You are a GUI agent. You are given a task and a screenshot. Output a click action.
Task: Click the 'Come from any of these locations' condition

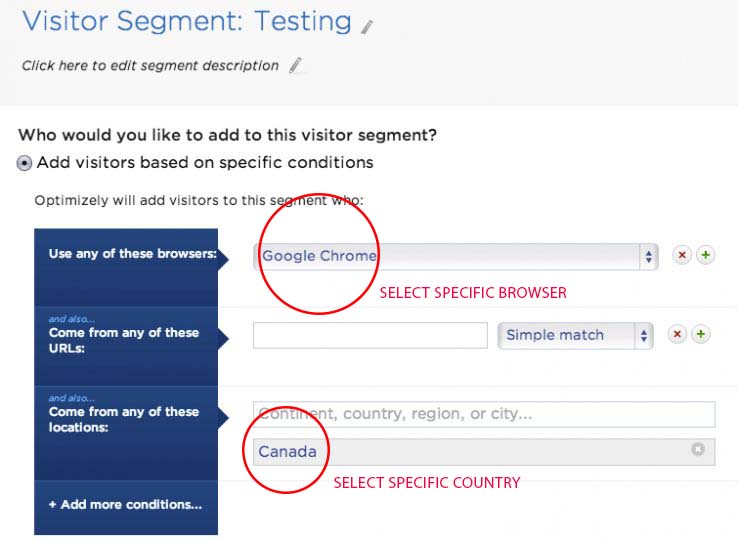125,417
